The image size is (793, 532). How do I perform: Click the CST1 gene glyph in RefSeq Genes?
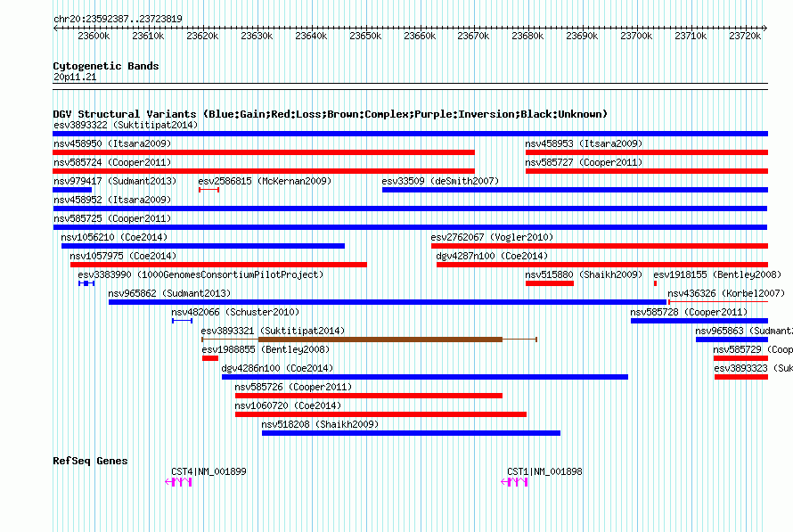[514, 482]
